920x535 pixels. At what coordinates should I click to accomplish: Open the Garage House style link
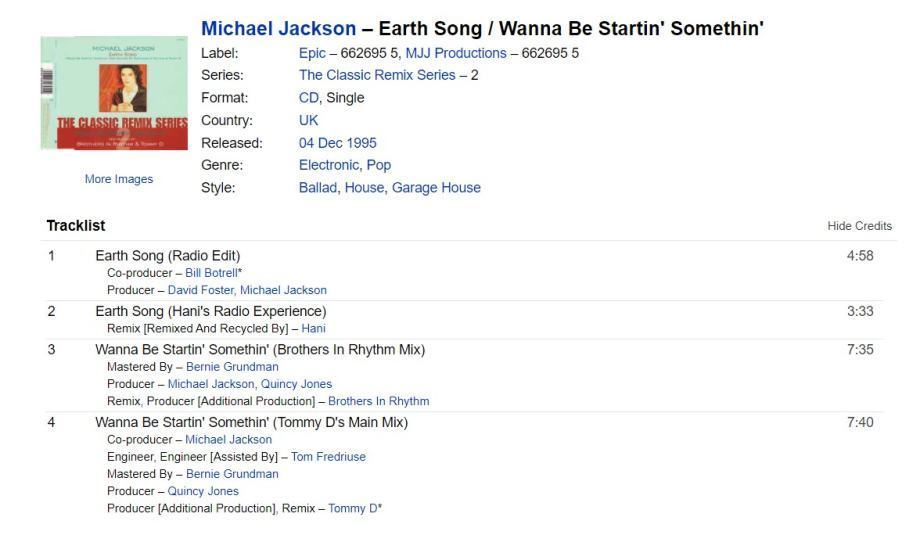[x=436, y=187]
